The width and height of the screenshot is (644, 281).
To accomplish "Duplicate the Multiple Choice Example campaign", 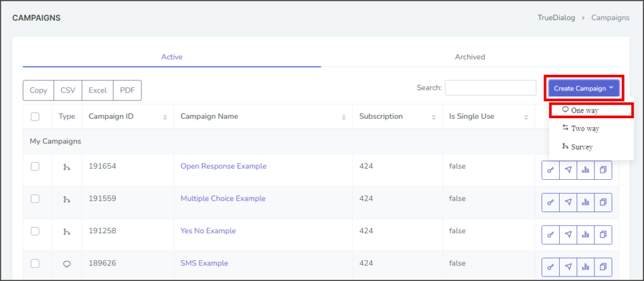I will (603, 202).
